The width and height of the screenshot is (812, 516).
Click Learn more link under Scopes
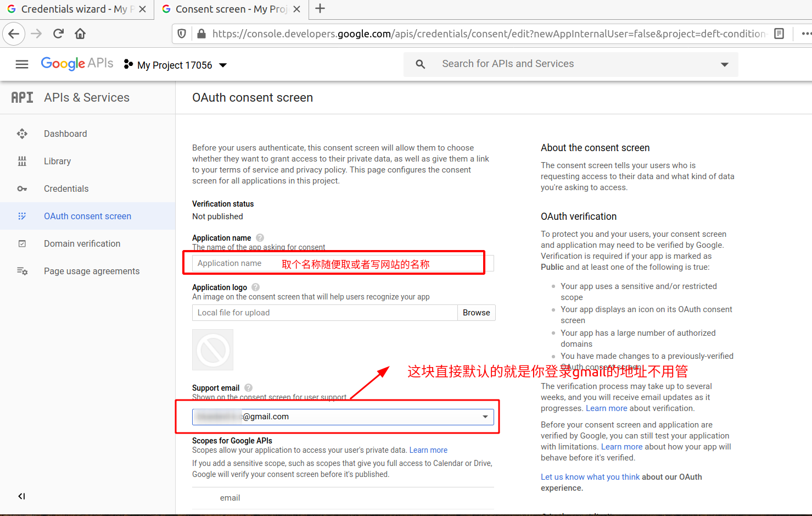click(x=428, y=450)
